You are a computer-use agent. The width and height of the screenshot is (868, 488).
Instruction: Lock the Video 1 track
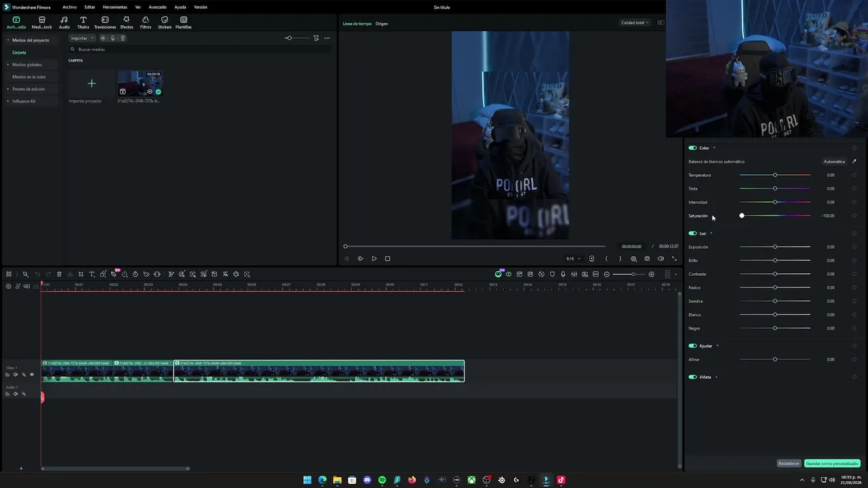[x=7, y=374]
